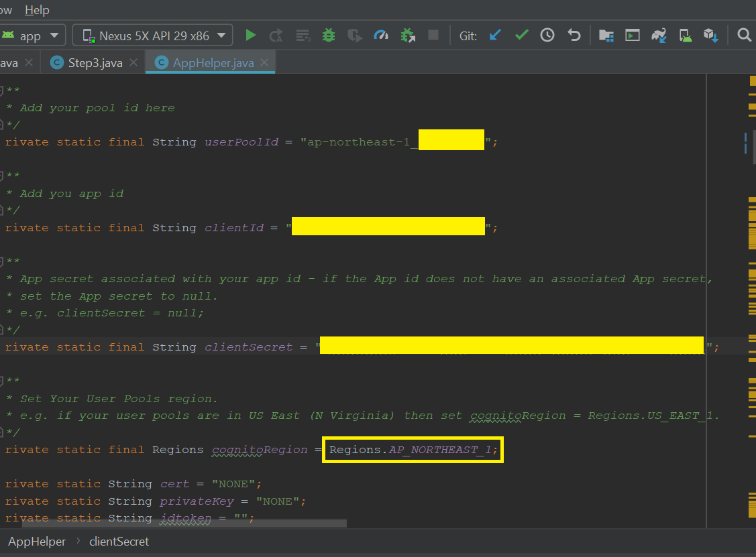The width and height of the screenshot is (756, 557).
Task: Click the cognitoRegion variable name
Action: [x=260, y=450]
